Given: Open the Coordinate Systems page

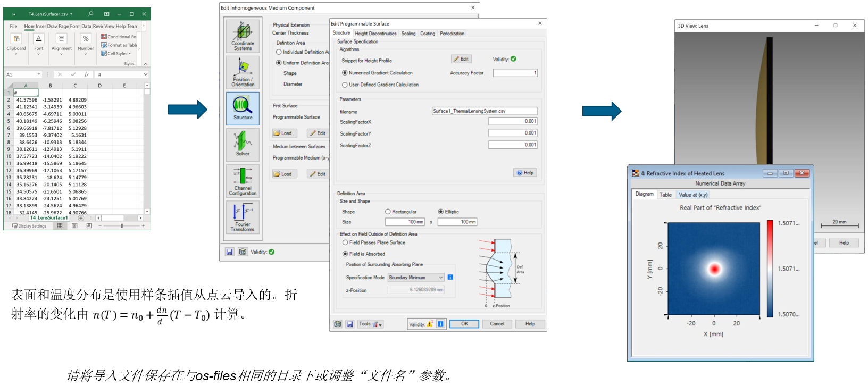Looking at the screenshot, I should pyautogui.click(x=243, y=36).
